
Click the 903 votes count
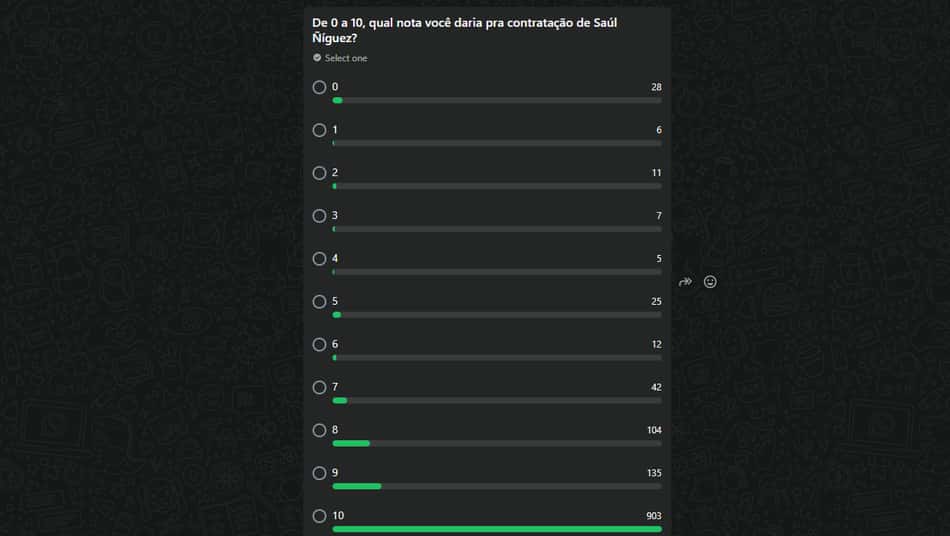(x=654, y=516)
